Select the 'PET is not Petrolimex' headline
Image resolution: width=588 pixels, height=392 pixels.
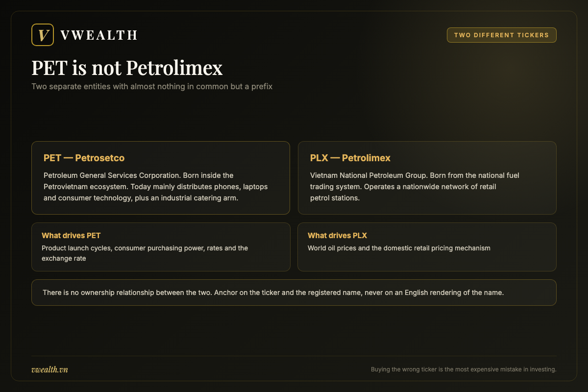pos(127,68)
